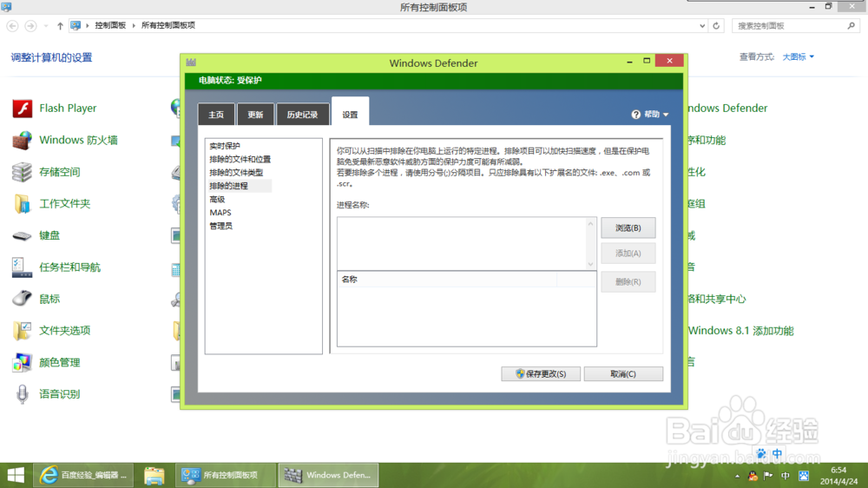The height and width of the screenshot is (488, 868).
Task: Select 管理员 in settings list
Action: (x=220, y=226)
